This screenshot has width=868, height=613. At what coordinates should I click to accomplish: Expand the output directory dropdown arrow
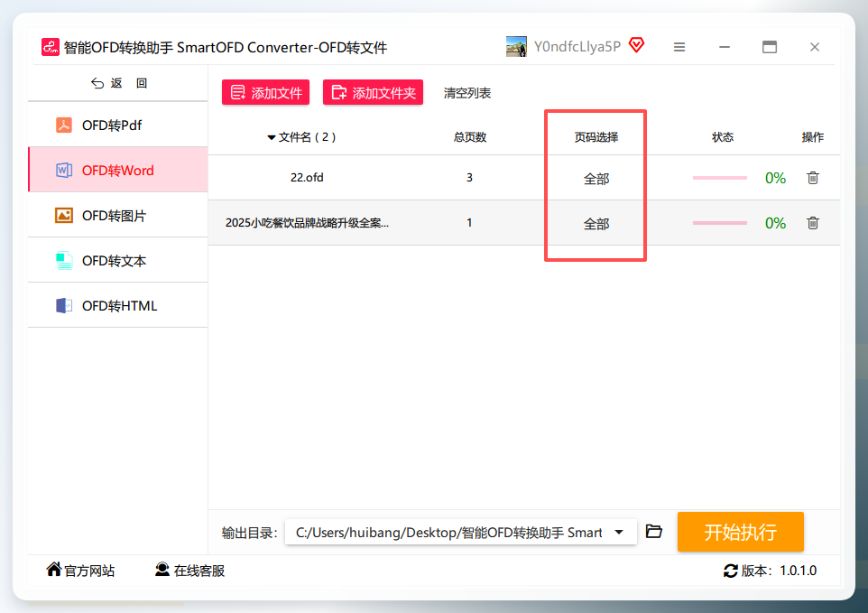619,532
